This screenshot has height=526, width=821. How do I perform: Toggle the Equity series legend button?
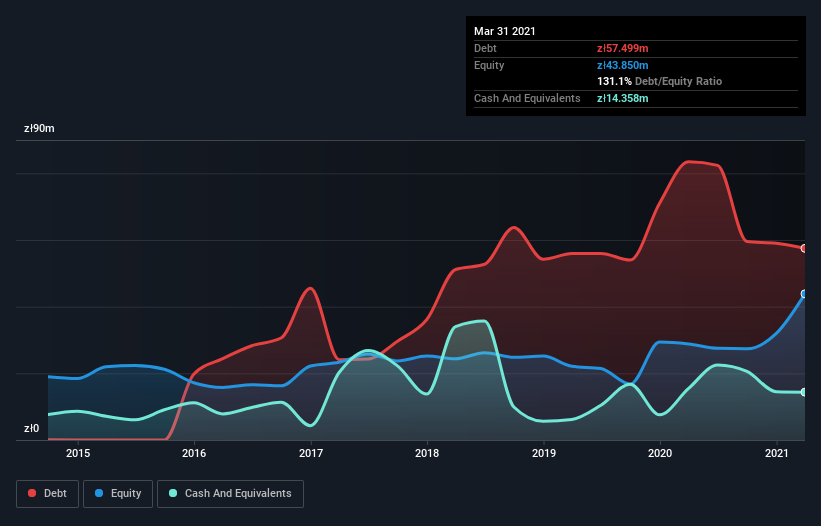pos(118,494)
